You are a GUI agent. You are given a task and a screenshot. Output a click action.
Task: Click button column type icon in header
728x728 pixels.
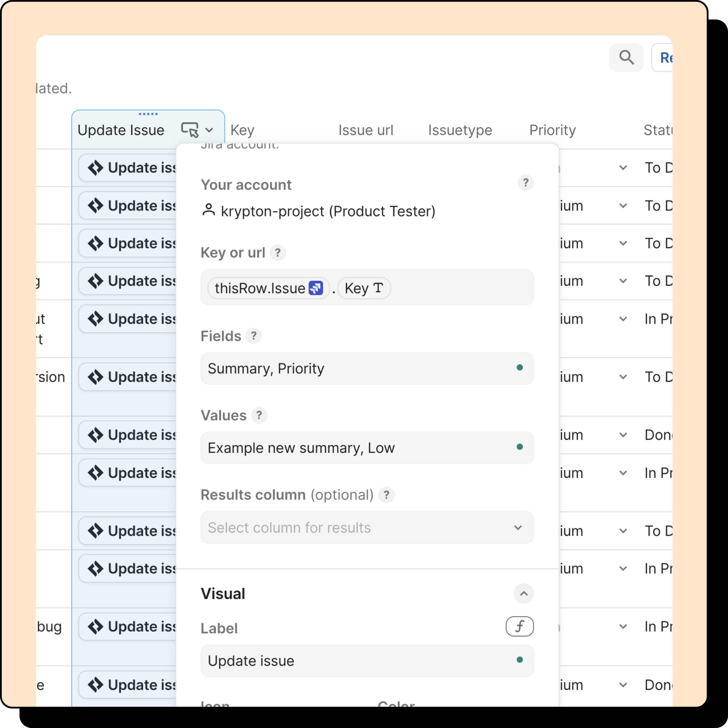[190, 130]
